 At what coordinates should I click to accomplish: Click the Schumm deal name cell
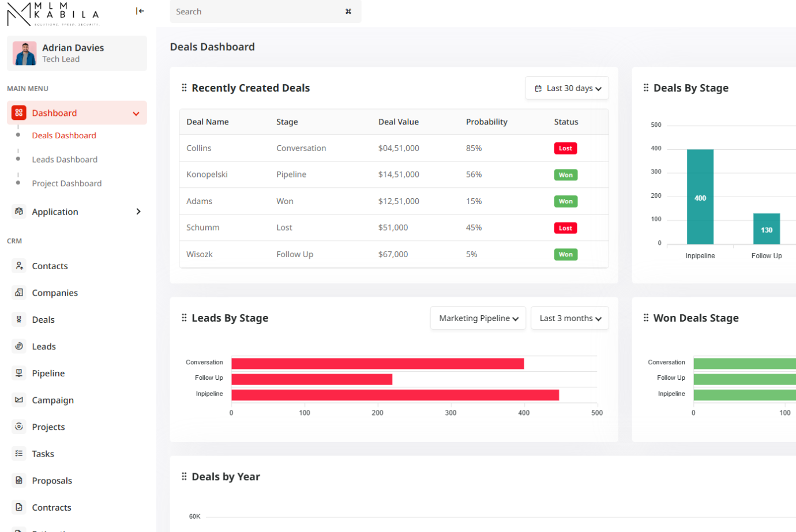tap(203, 228)
